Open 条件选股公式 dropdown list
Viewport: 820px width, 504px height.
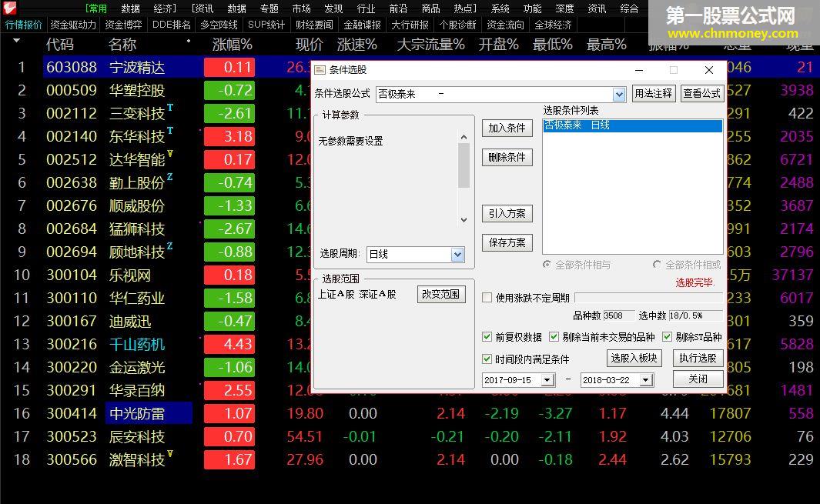(x=619, y=94)
